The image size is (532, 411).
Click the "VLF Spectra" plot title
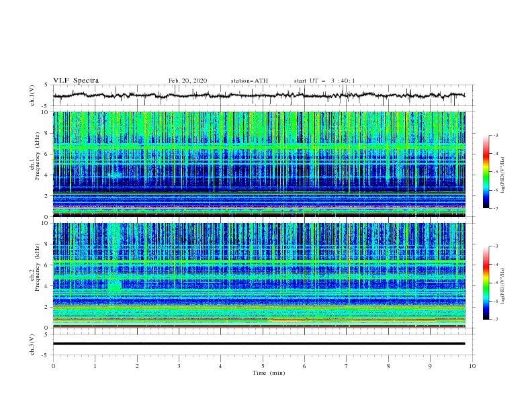[76, 81]
